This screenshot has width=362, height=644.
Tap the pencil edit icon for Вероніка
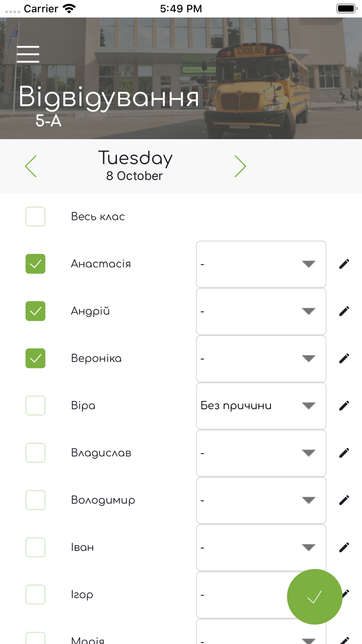coord(344,359)
